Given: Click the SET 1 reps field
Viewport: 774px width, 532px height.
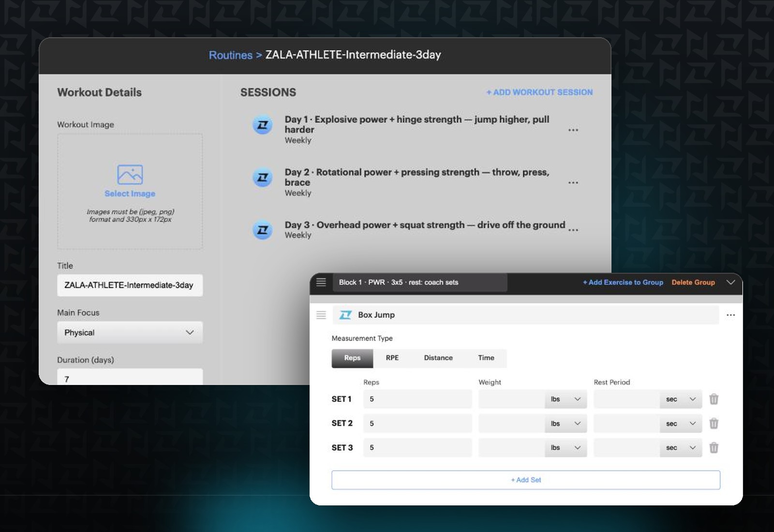Looking at the screenshot, I should [417, 399].
